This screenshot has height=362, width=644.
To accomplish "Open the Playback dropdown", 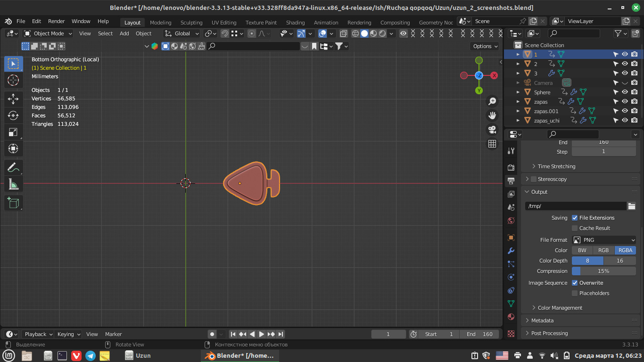I will [38, 334].
